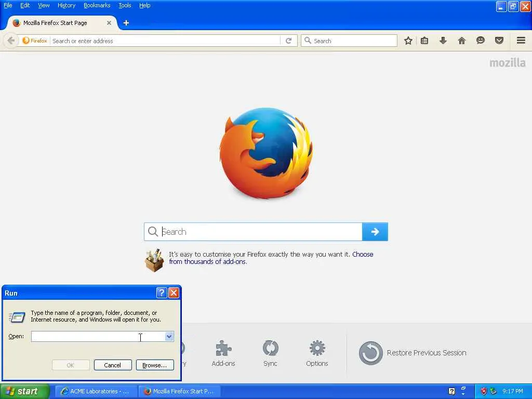The height and width of the screenshot is (399, 532).
Task: Click the reload icon in address bar
Action: point(289,41)
